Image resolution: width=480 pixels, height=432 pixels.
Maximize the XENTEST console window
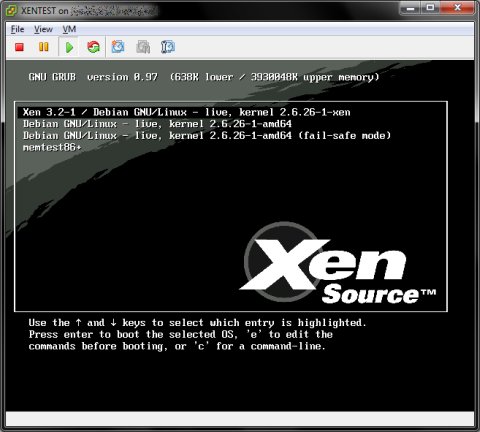tap(430, 8)
